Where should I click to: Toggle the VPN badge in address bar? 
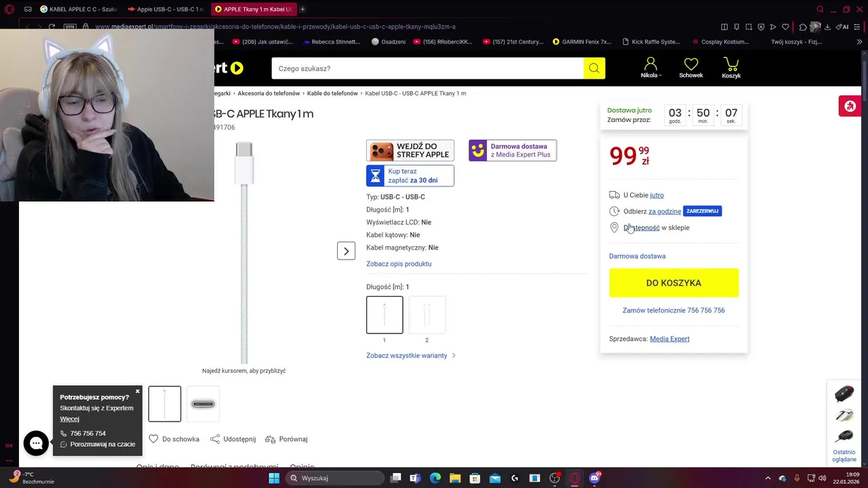pyautogui.click(x=70, y=27)
